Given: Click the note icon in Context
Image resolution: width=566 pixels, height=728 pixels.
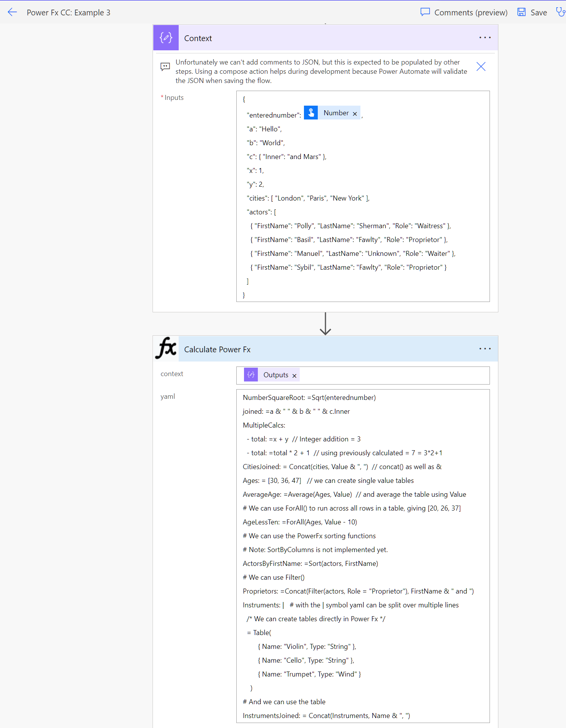Looking at the screenshot, I should [x=165, y=67].
